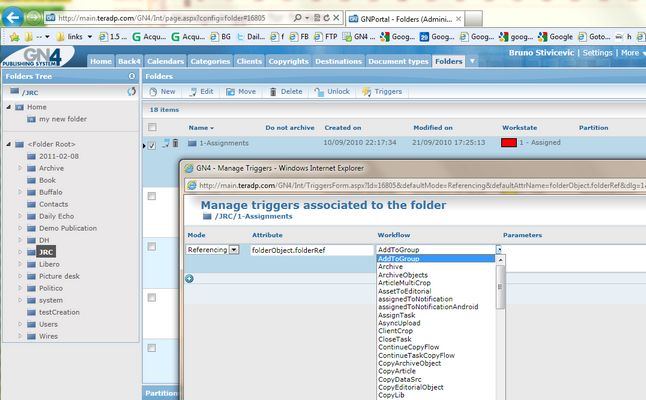Check the fifth row checkbox in folder list

click(152, 348)
